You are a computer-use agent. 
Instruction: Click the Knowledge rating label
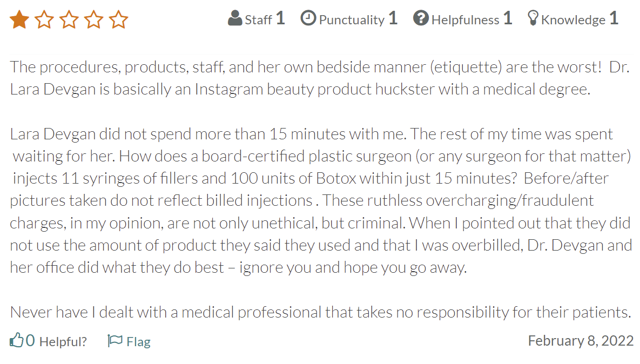[574, 20]
